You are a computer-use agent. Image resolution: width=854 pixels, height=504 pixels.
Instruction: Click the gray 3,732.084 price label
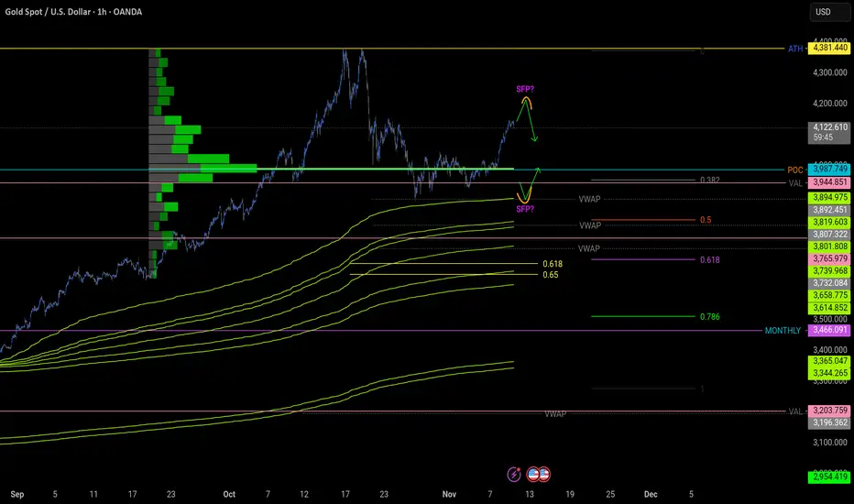[828, 283]
